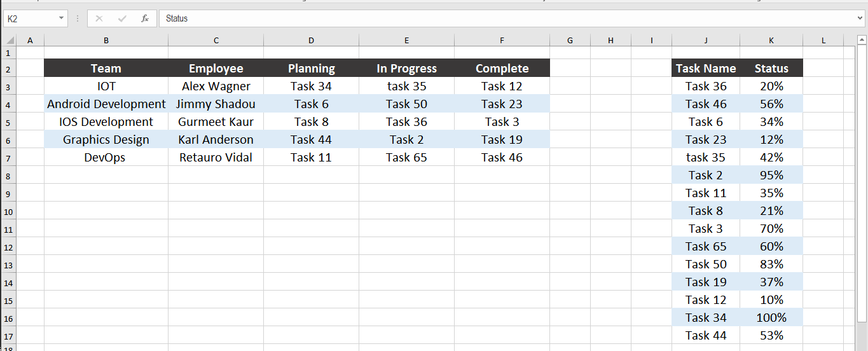Click the Team header cell

[106, 69]
